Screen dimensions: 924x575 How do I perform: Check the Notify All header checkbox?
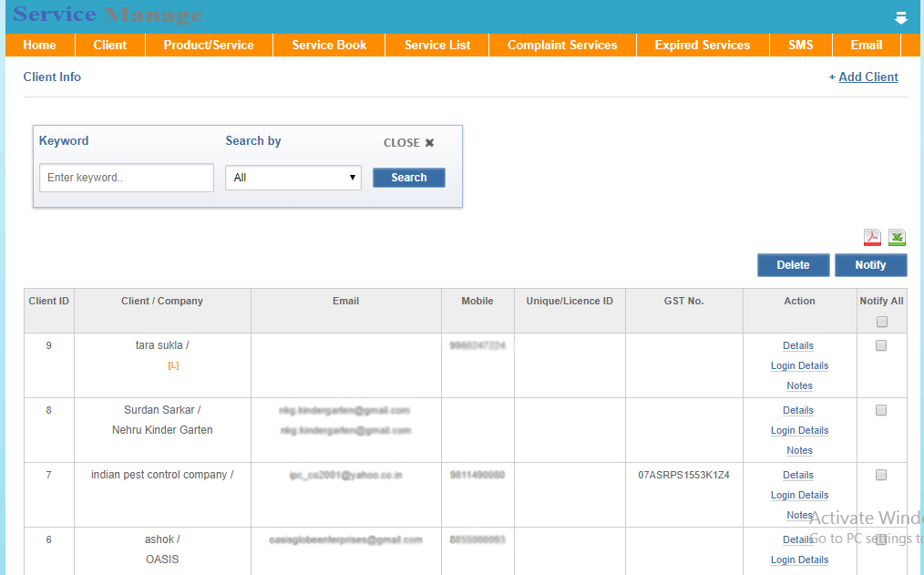click(881, 322)
